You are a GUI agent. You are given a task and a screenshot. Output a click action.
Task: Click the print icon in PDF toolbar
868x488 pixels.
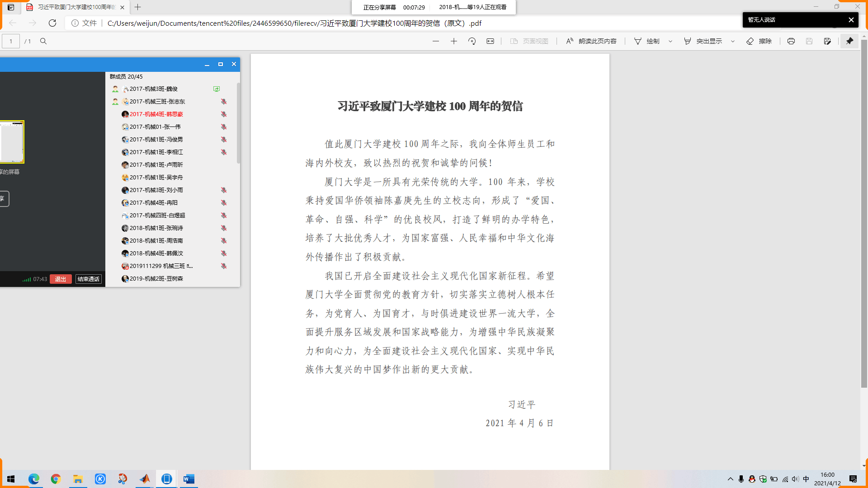[791, 41]
